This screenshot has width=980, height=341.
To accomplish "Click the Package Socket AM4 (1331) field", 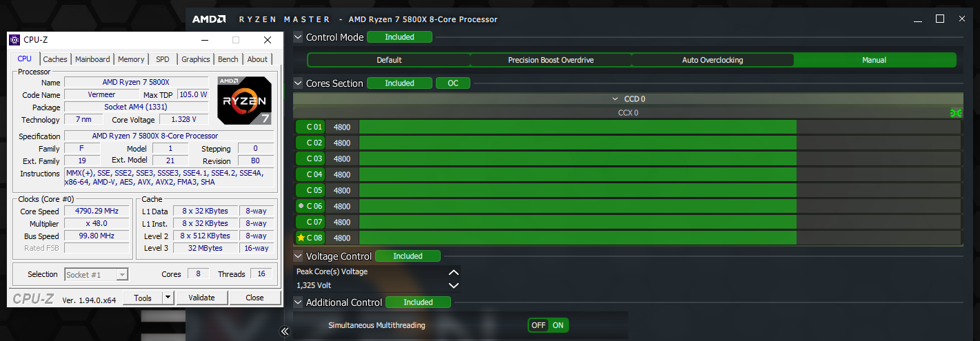I will click(136, 107).
